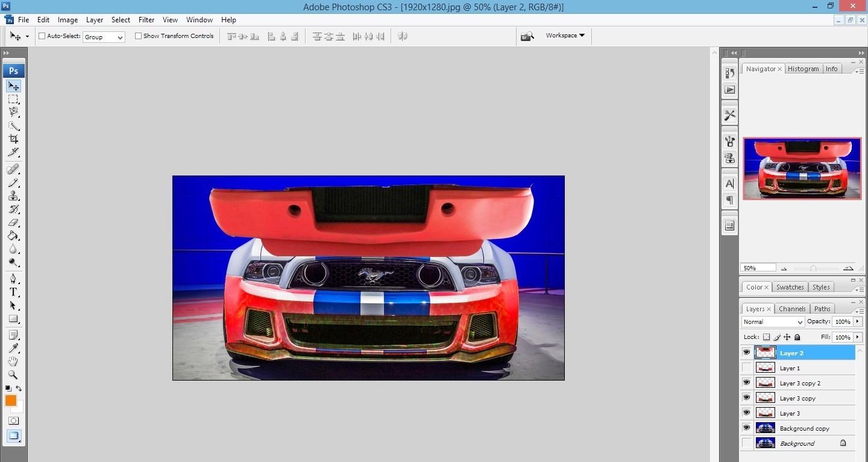Select the Pen tool
This screenshot has width=868, height=462.
coord(13,279)
